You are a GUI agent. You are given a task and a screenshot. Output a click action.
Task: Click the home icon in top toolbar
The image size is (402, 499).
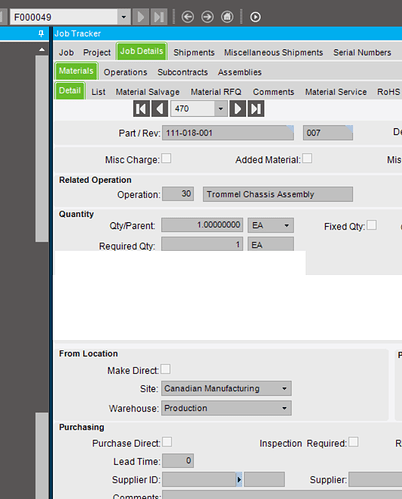coord(227,17)
